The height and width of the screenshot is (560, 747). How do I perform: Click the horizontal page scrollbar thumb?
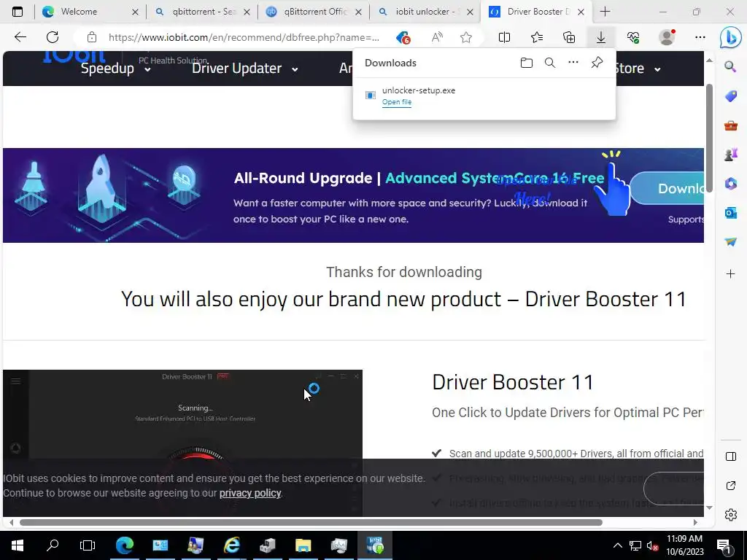pos(311,522)
